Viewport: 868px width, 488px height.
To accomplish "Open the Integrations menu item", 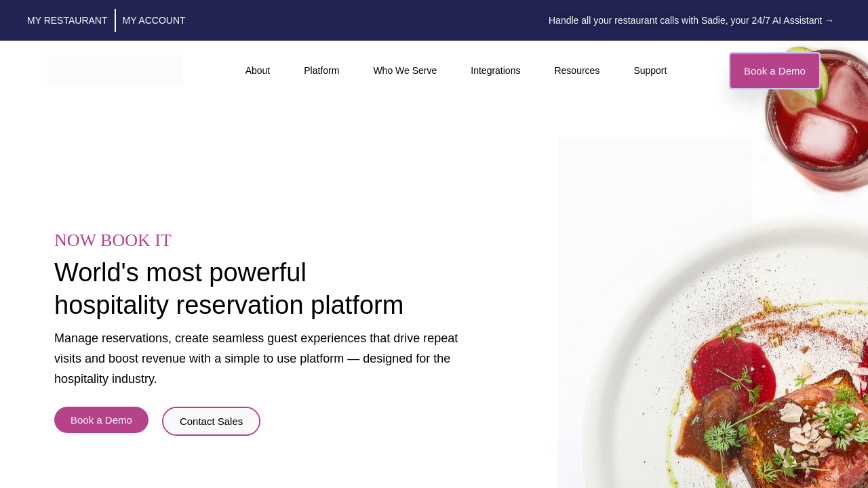I will click(x=495, y=70).
